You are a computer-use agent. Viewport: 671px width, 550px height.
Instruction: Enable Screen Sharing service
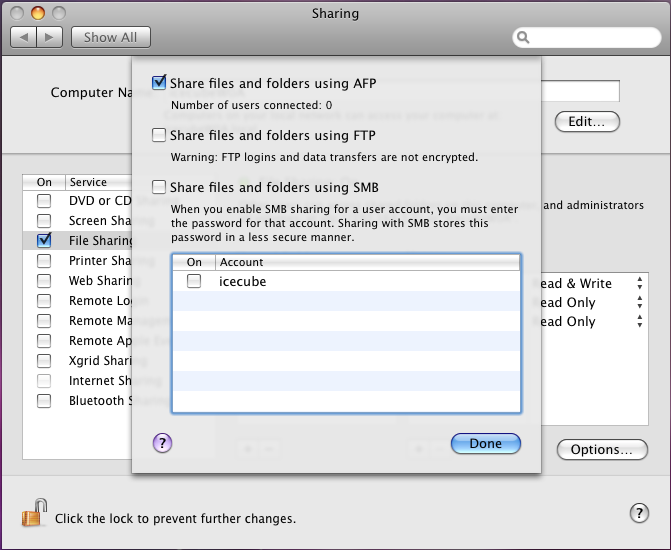coord(44,221)
